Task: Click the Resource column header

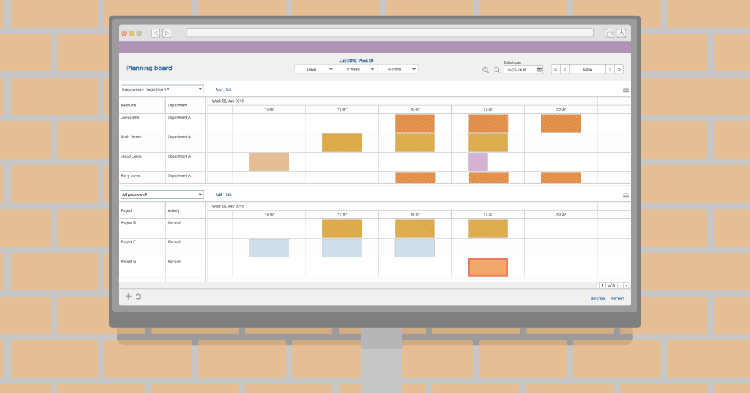Action: pos(143,105)
